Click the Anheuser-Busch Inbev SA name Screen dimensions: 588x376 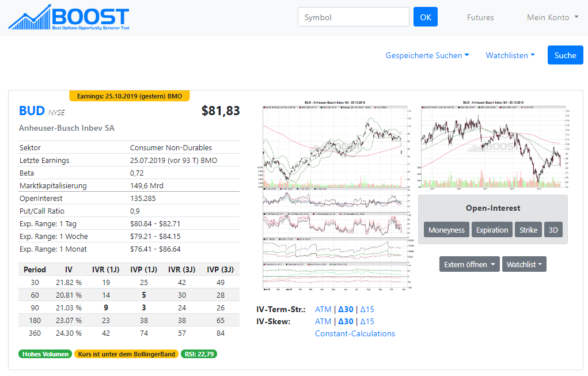pos(67,128)
